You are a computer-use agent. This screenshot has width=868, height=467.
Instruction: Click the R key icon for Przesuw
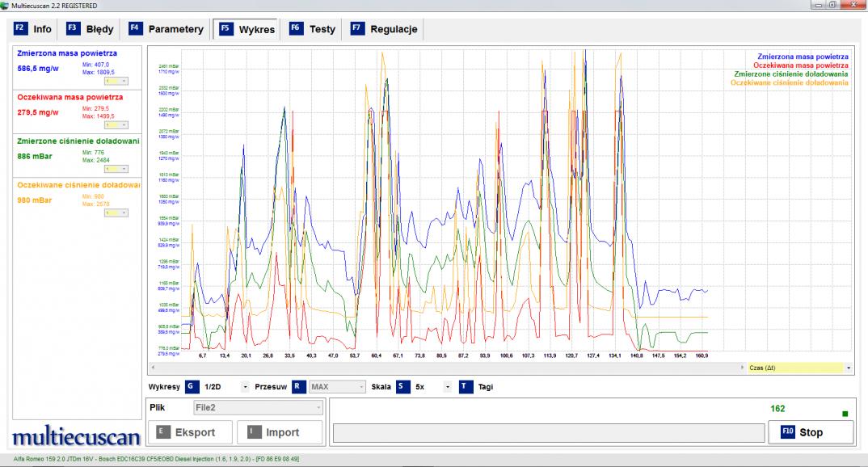pos(298,386)
